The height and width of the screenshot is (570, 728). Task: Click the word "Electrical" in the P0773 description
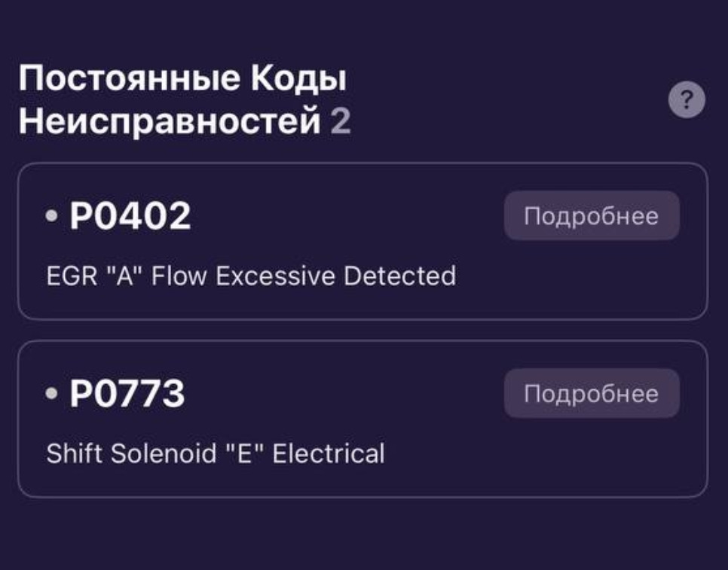pos(328,454)
